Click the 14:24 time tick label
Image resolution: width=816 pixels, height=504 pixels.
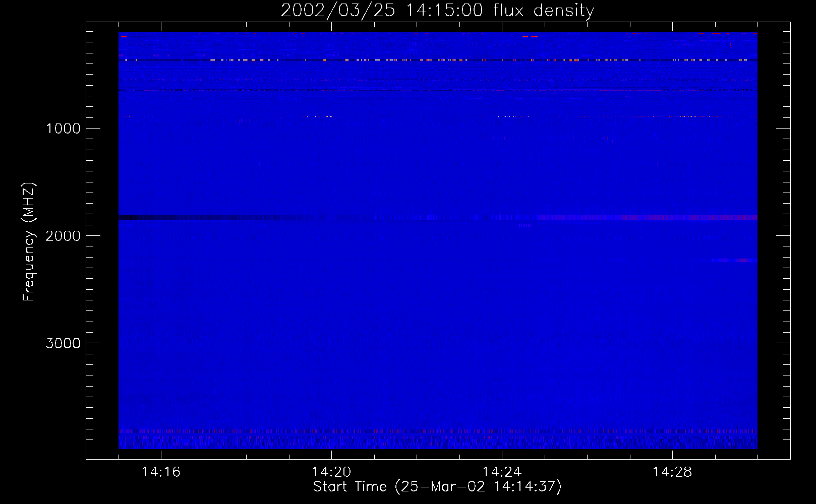(502, 472)
